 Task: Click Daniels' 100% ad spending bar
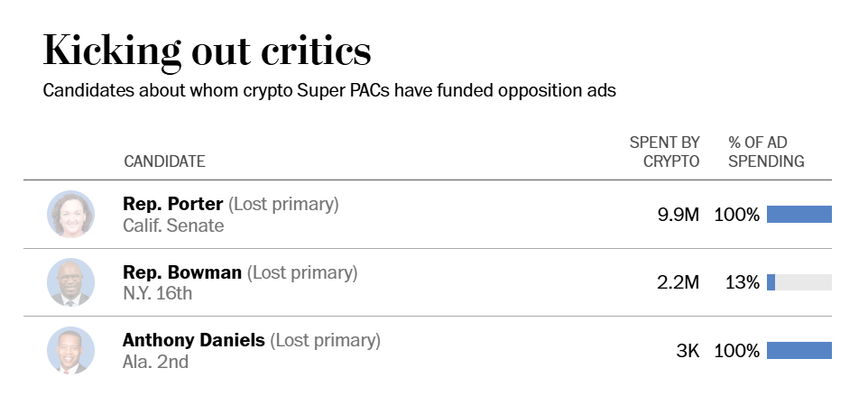click(799, 351)
